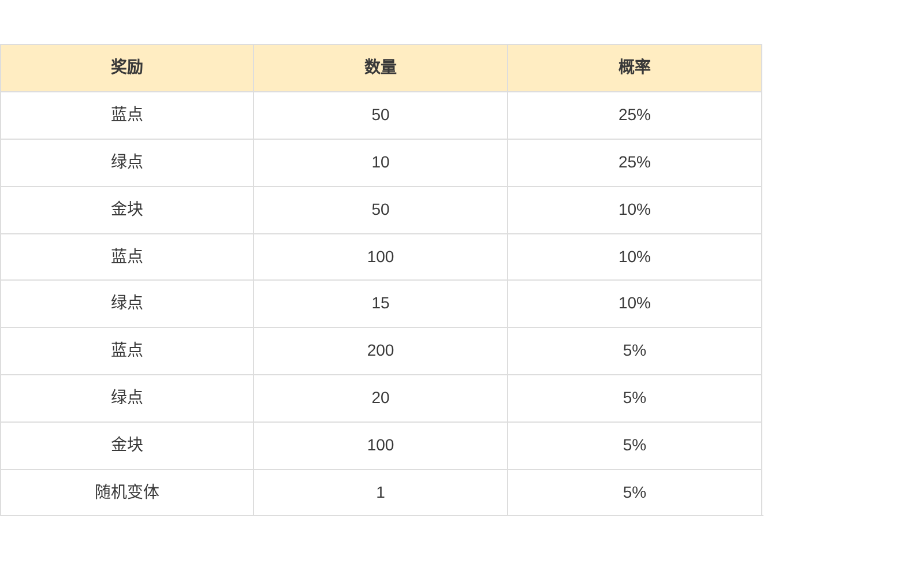
Task: Select the 随机变体 reward cell
Action: (126, 492)
